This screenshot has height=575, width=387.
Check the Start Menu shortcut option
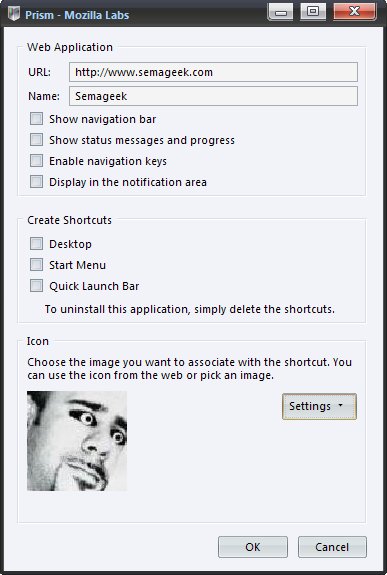click(x=36, y=264)
